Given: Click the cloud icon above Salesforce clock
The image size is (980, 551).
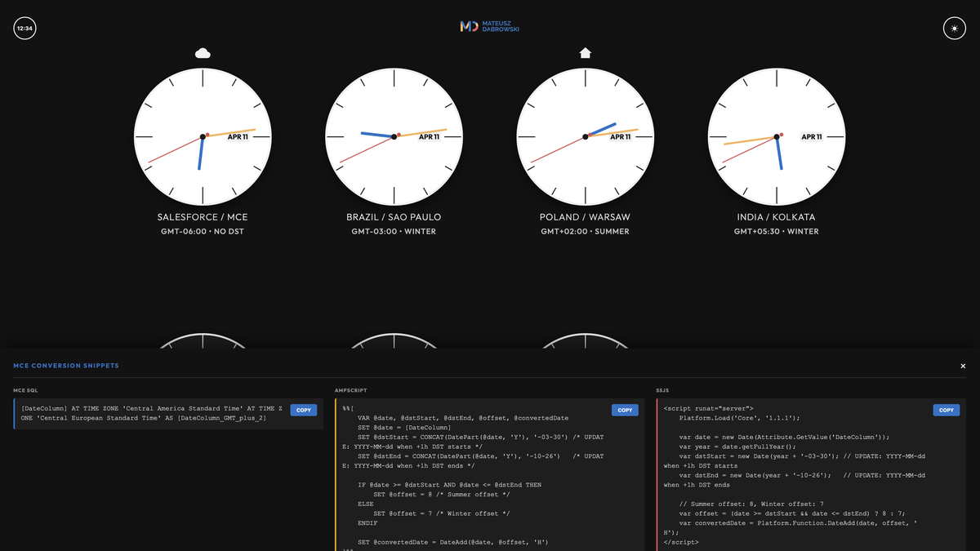Looking at the screenshot, I should tap(203, 54).
